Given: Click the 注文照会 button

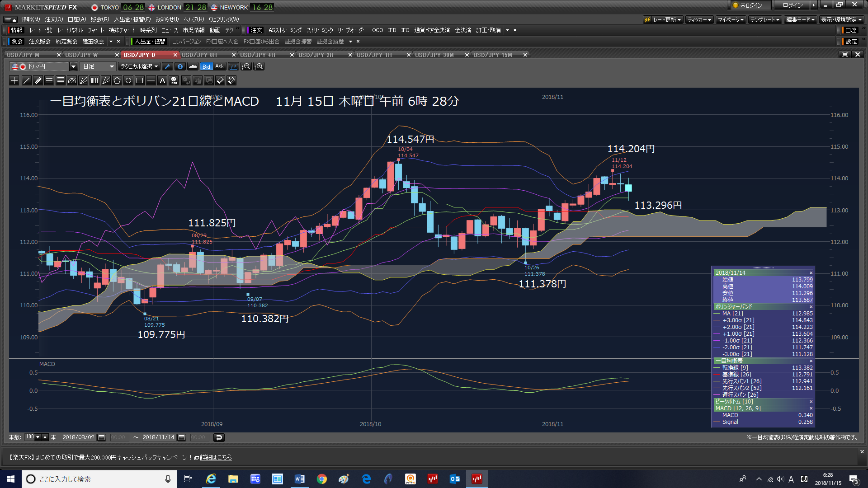Looking at the screenshot, I should [40, 41].
